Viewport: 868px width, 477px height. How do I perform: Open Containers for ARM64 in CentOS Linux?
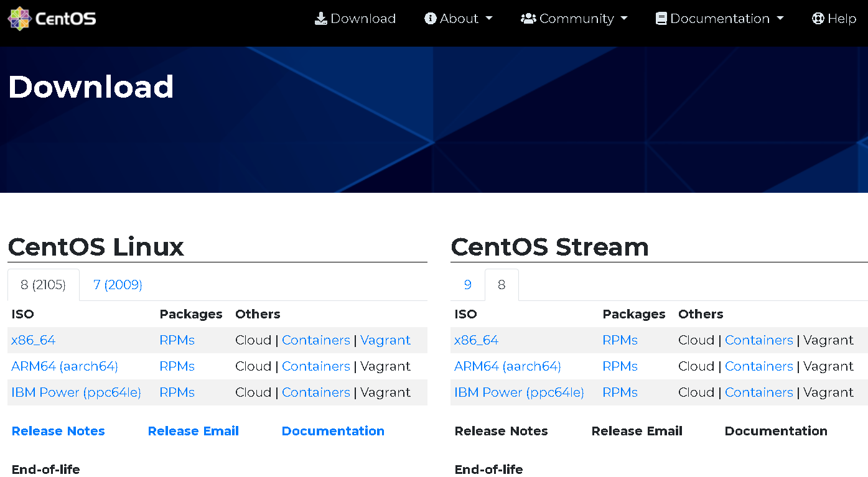coord(316,366)
